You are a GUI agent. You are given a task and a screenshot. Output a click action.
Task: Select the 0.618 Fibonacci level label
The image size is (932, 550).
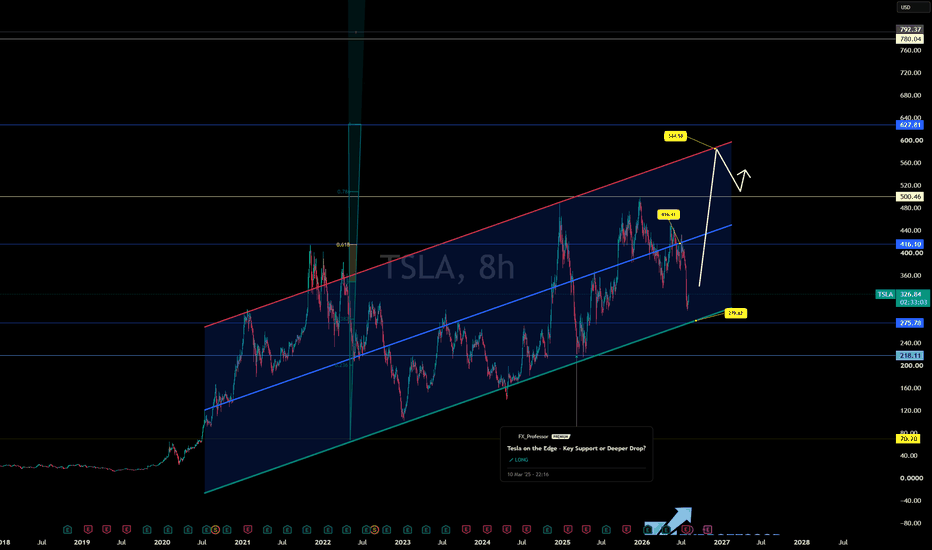(x=343, y=244)
